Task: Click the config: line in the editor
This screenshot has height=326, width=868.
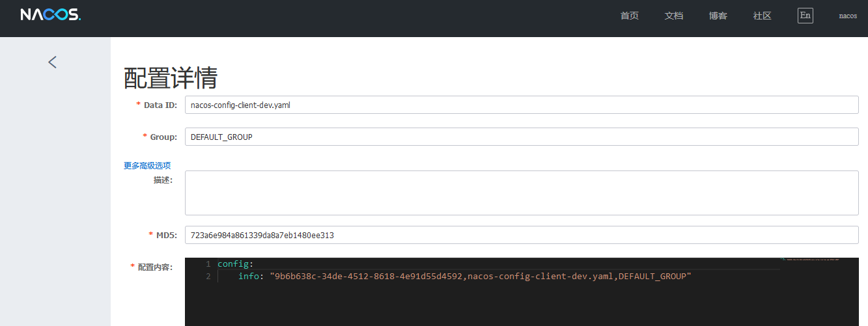Action: tap(235, 264)
